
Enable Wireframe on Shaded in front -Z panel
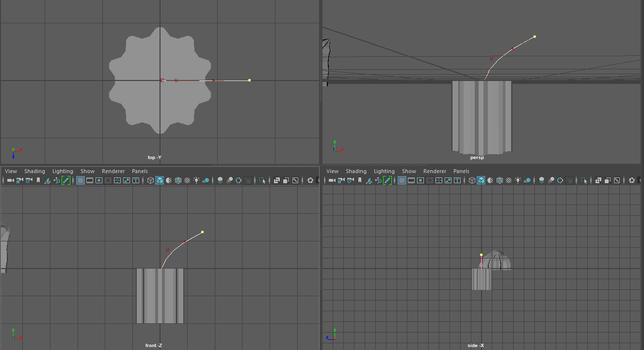coord(178,180)
